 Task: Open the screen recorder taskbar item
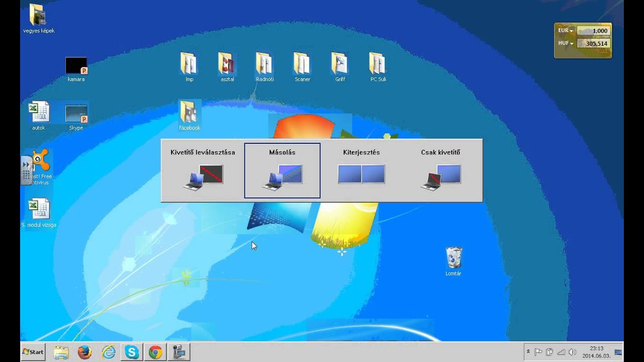(x=179, y=352)
